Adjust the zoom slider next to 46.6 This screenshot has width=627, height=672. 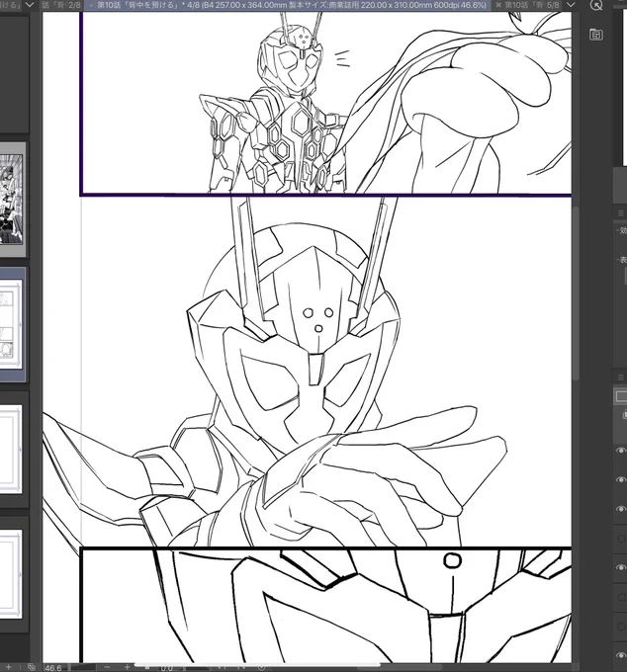click(x=82, y=668)
